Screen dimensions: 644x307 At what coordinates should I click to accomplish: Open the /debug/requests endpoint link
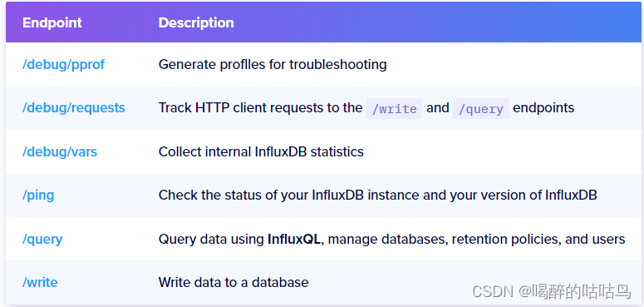point(73,108)
